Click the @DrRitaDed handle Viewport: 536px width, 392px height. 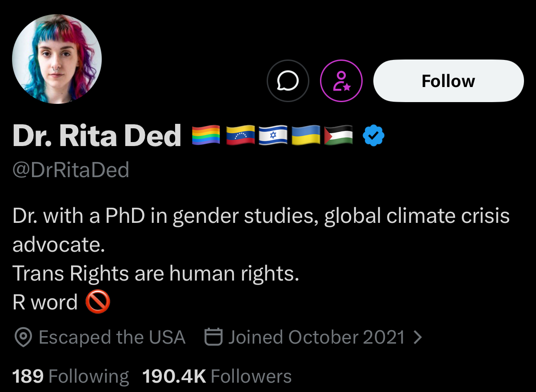71,170
